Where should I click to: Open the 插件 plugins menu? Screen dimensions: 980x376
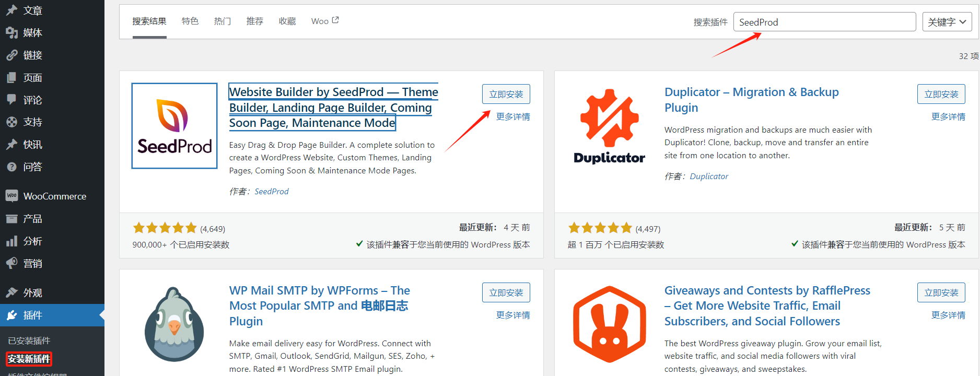52,315
